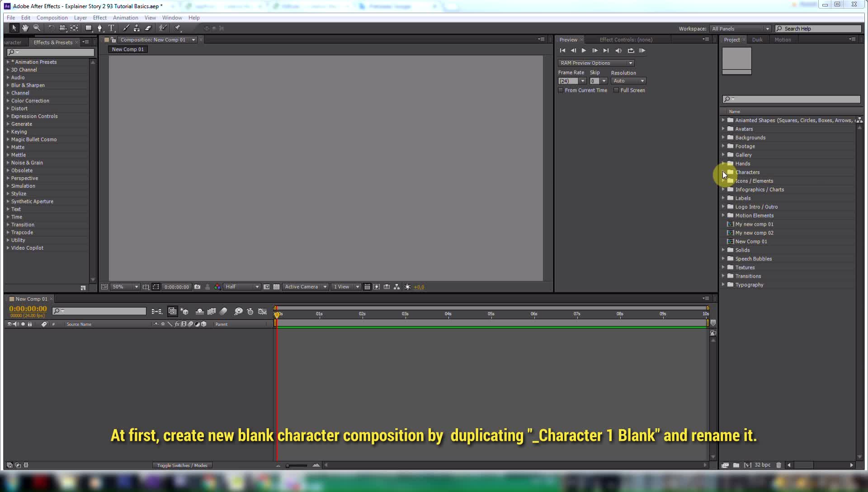Select the Eraser tool

[148, 28]
